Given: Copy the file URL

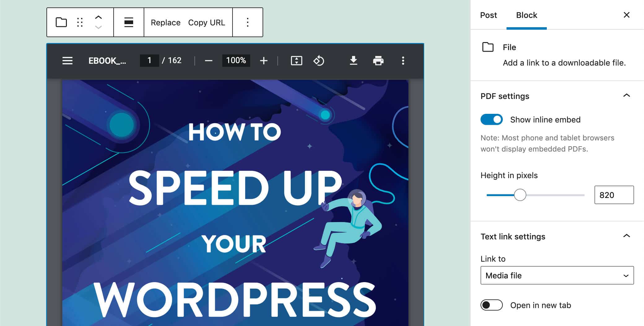Looking at the screenshot, I should 207,22.
